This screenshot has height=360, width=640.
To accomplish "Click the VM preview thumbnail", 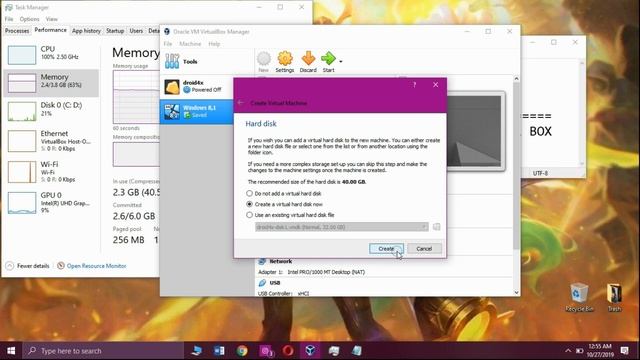I will (476, 131).
